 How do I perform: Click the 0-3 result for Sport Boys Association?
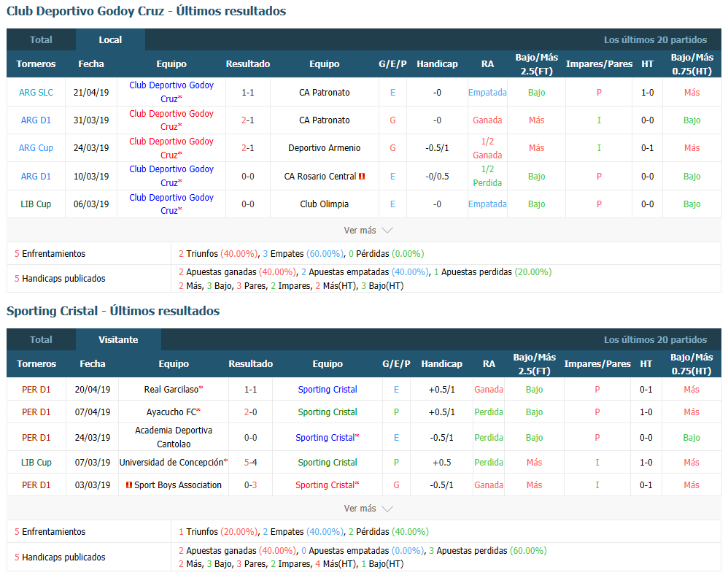tap(251, 485)
